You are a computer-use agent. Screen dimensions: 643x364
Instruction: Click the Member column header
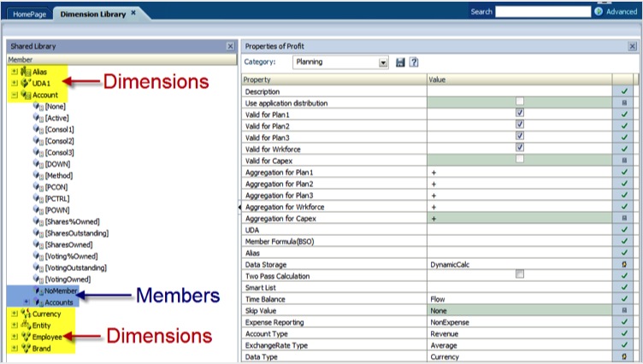pyautogui.click(x=121, y=60)
